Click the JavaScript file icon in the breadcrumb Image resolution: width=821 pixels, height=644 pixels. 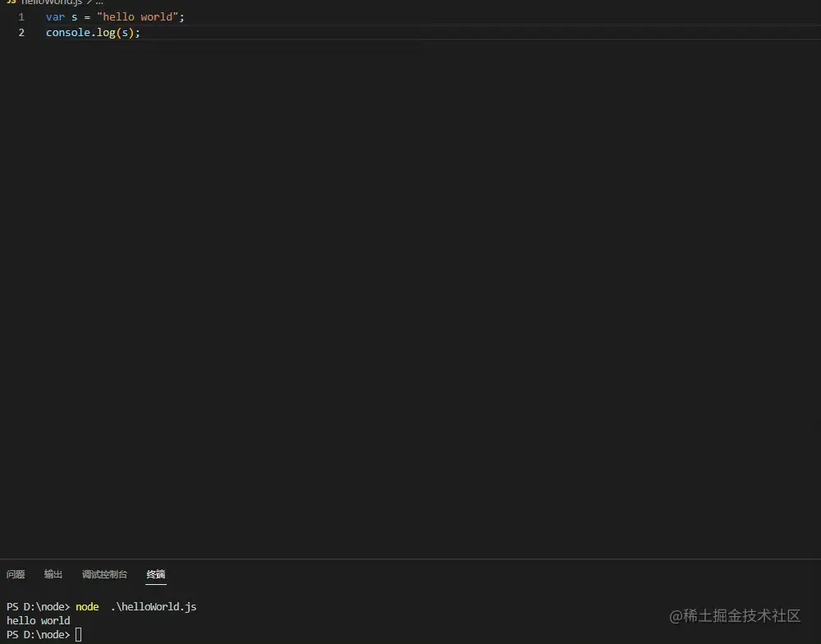point(10,2)
